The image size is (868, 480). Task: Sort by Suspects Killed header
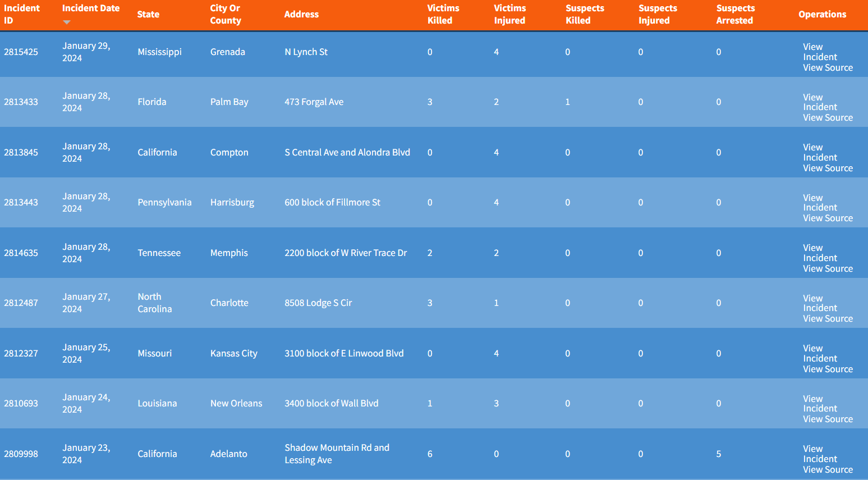click(x=585, y=14)
